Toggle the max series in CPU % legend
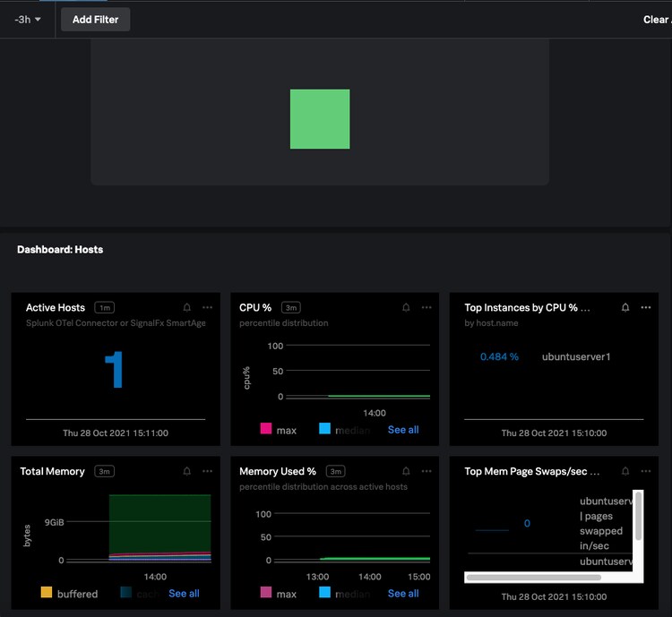Screen dimensions: 672x617 (286, 430)
